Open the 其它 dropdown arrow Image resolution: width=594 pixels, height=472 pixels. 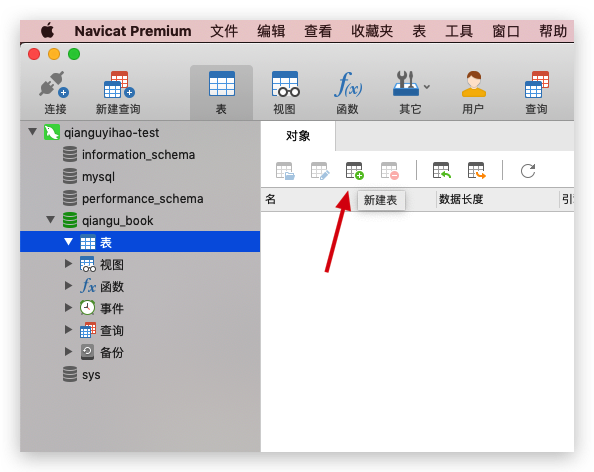click(x=427, y=87)
